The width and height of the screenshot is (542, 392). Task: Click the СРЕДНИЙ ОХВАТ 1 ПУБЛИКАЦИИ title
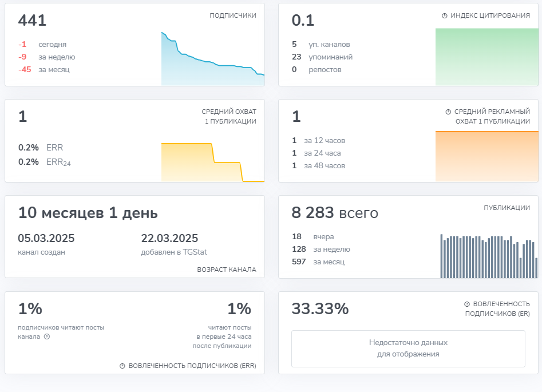229,116
